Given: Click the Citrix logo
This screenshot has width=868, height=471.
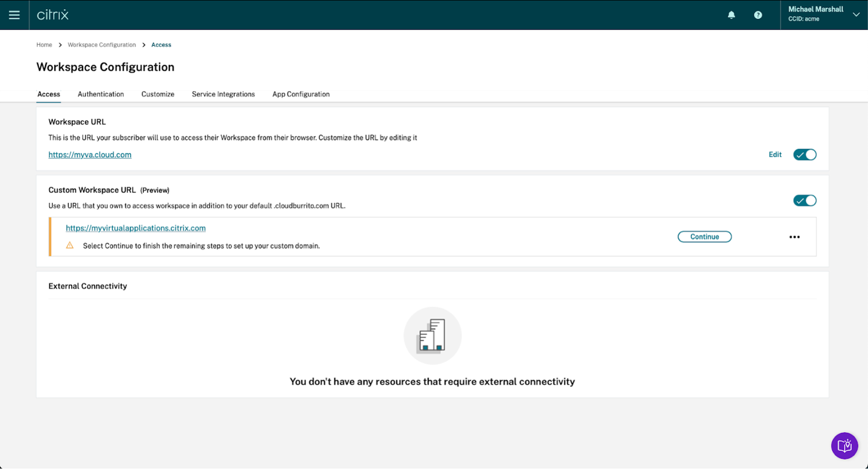Looking at the screenshot, I should (53, 15).
